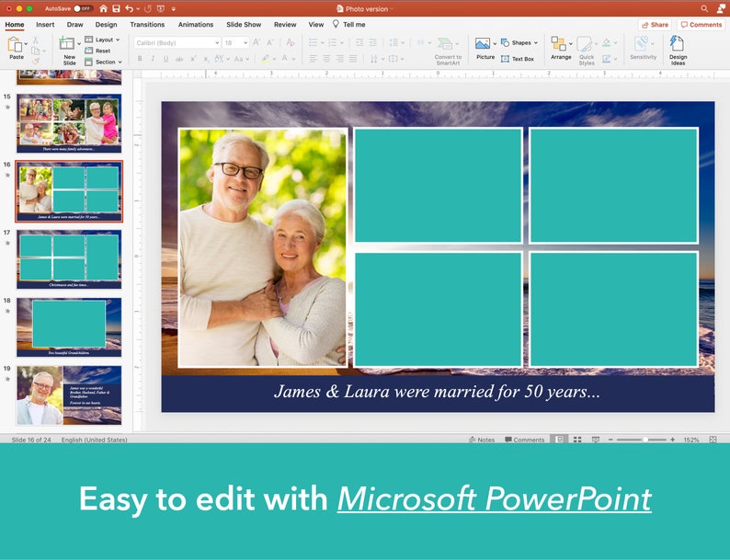Switch to Slide Sorter view

[577, 440]
